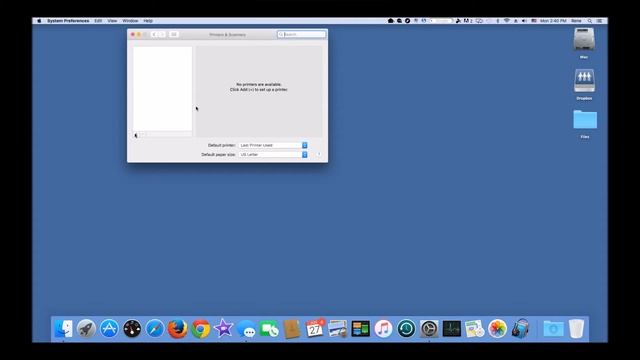
Task: Launch FaceTime from the Dock
Action: coord(269,329)
